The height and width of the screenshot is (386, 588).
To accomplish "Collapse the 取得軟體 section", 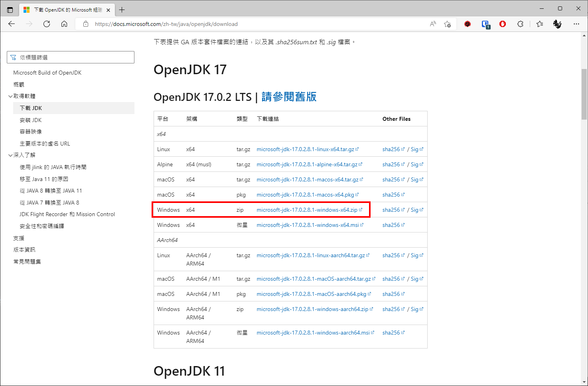I will pos(10,96).
